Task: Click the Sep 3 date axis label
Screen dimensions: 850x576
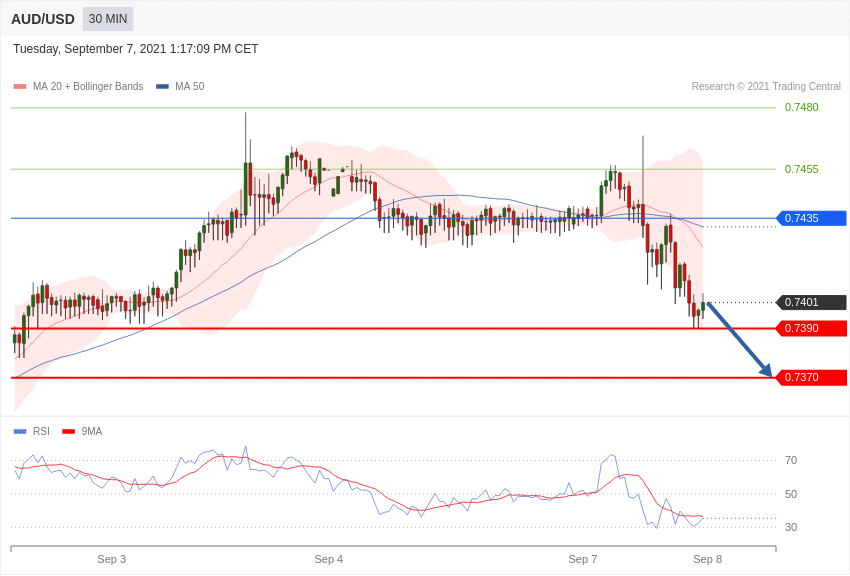Action: pyautogui.click(x=112, y=559)
